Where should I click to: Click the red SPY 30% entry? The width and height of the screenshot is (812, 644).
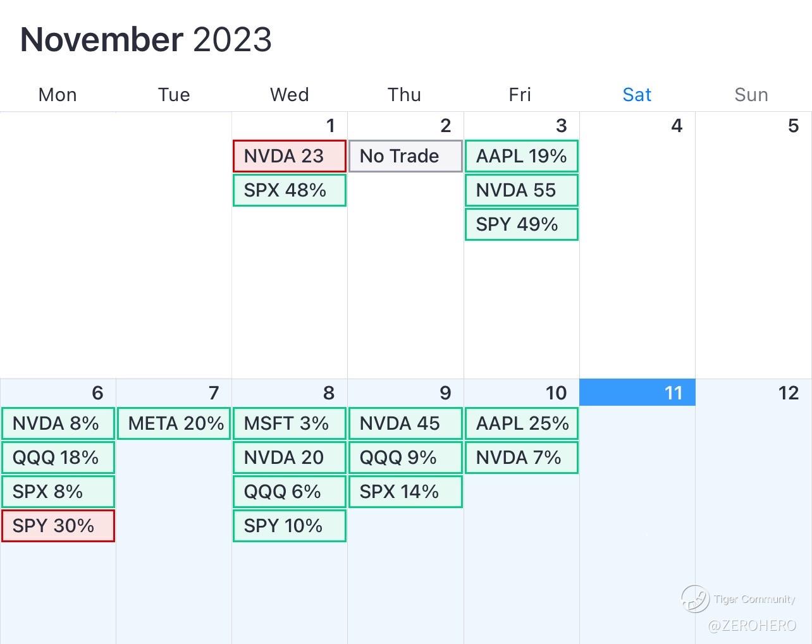coord(58,526)
